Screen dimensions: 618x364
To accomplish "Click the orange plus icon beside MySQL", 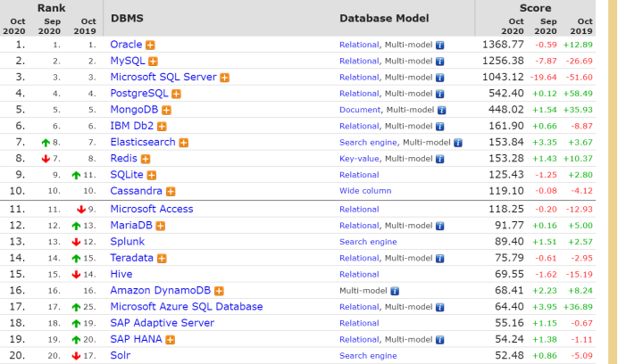I will 153,62.
